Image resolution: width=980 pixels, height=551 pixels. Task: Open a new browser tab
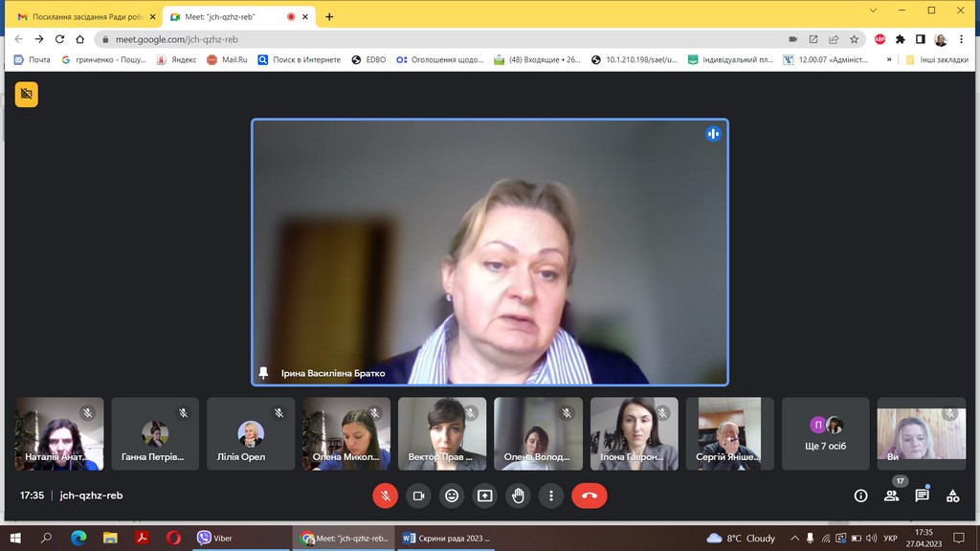pos(329,16)
